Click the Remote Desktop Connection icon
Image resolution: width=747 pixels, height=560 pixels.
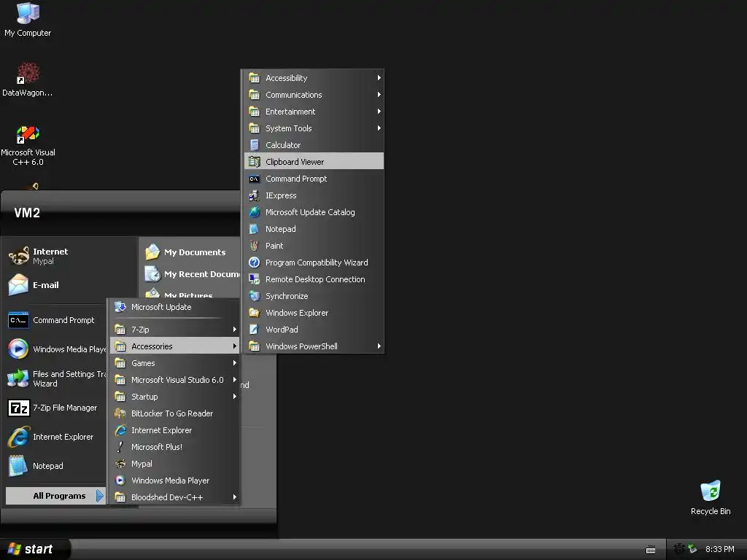pyautogui.click(x=255, y=279)
